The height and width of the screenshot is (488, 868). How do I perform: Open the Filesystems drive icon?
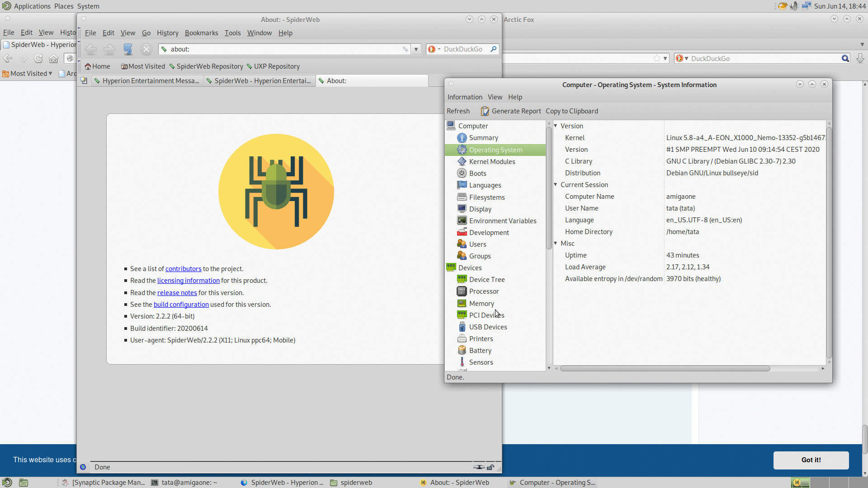pos(462,197)
